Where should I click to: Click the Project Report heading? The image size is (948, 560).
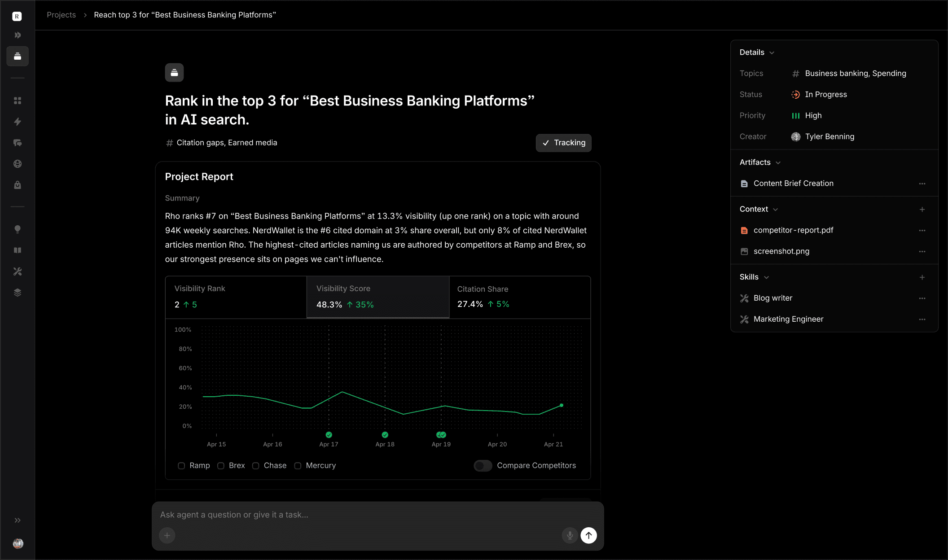pos(199,177)
